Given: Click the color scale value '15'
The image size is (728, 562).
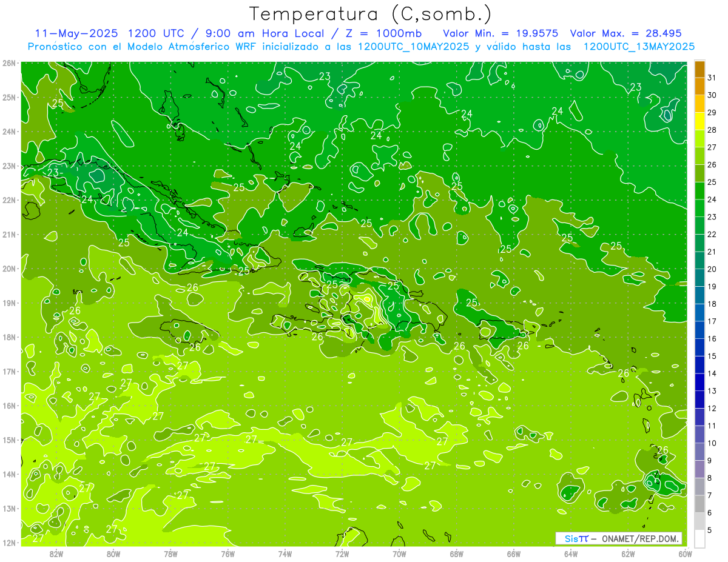Looking at the screenshot, I should pos(712,356).
